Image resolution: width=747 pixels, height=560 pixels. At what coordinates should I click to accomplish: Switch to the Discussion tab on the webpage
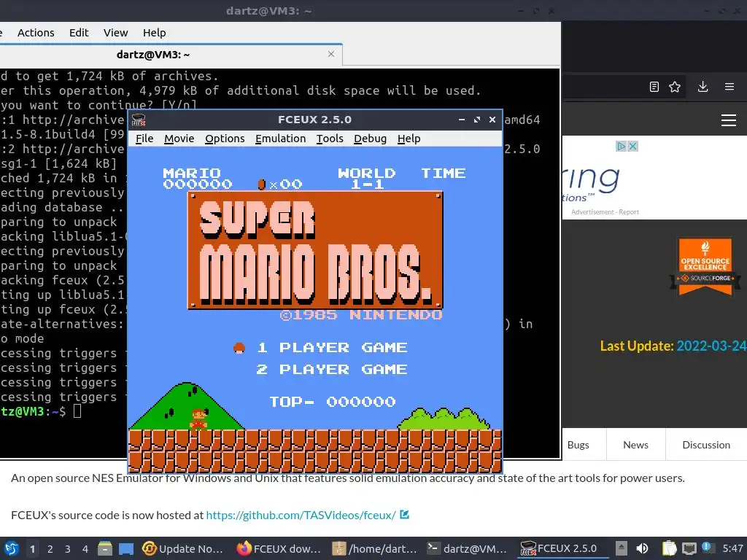tap(706, 445)
